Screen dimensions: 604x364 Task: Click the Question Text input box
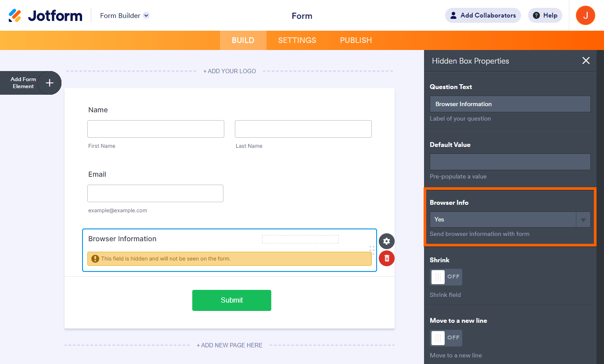click(x=510, y=104)
